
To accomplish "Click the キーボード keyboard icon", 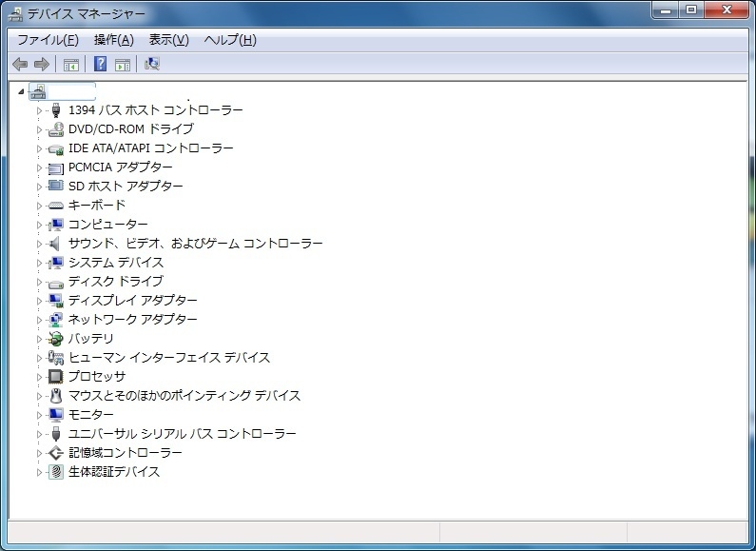I will click(56, 206).
